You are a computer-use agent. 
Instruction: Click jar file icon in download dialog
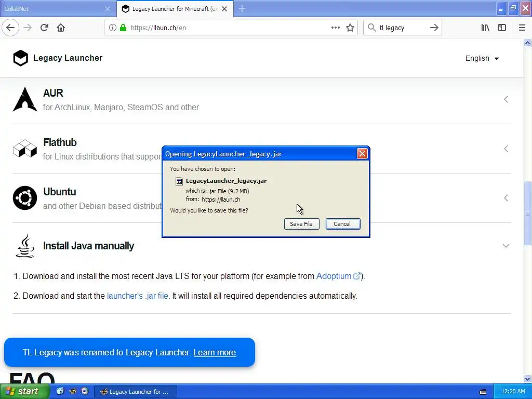[x=179, y=181]
